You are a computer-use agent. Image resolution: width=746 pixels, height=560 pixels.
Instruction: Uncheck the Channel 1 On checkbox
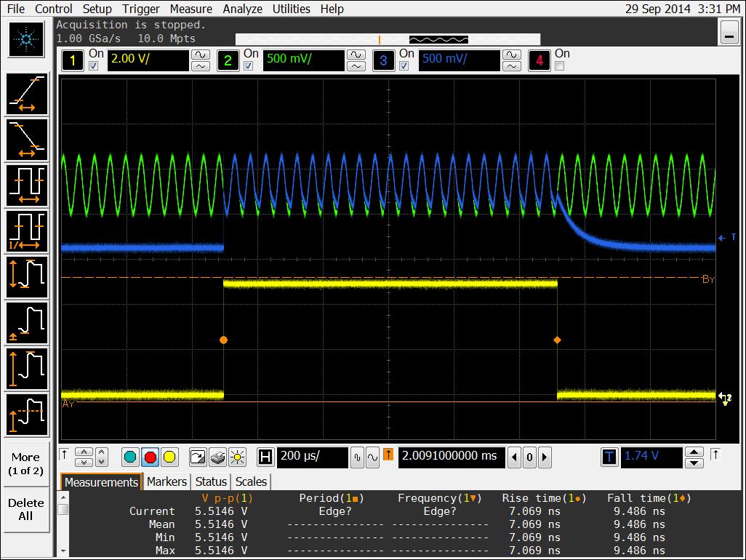[x=93, y=66]
